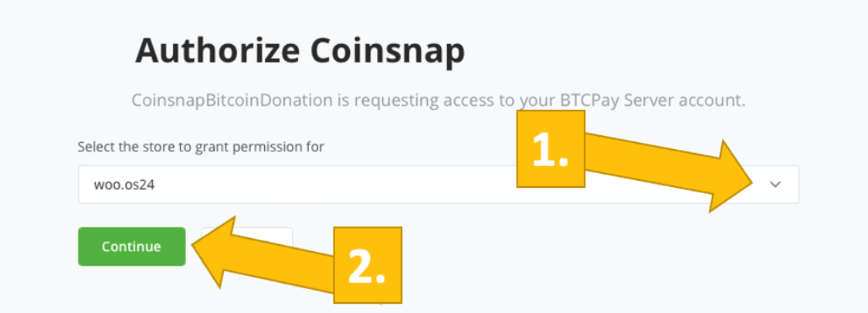This screenshot has width=868, height=313.
Task: Click the yellow step "2." number box
Action: coord(367,264)
